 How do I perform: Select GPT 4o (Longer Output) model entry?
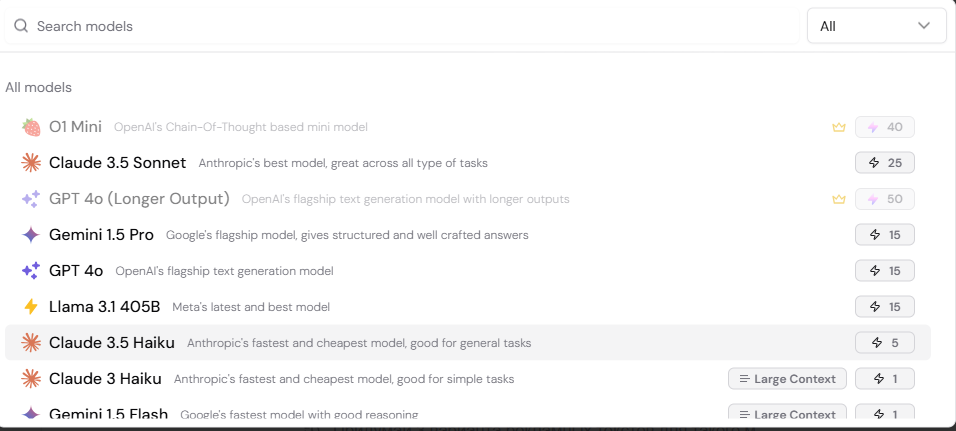468,199
